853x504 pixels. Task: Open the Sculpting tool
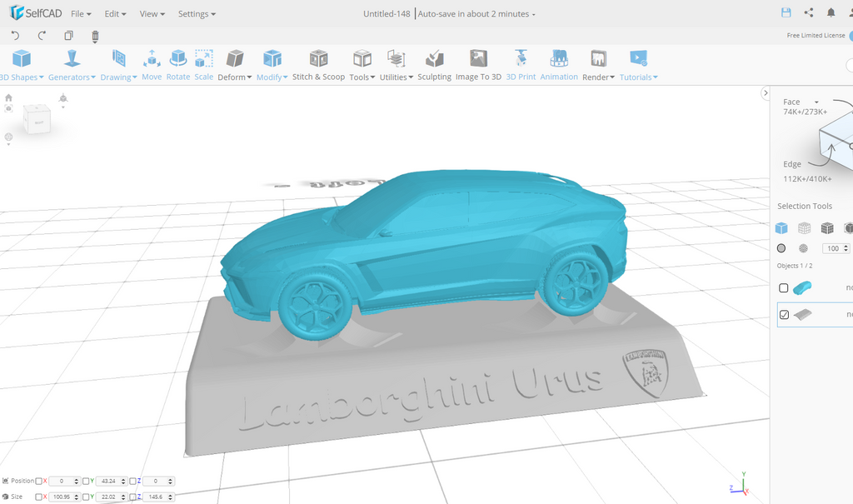[434, 65]
